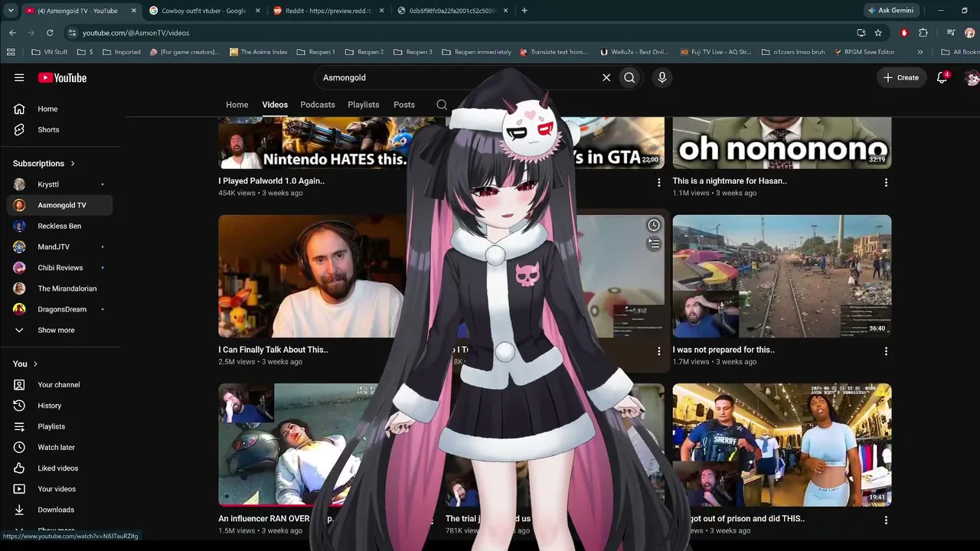980x551 pixels.
Task: Open a new browser tab
Action: point(524,11)
